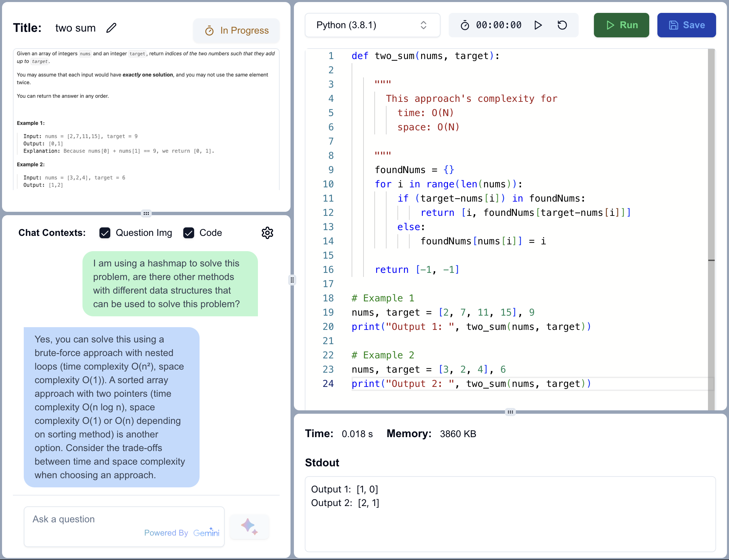The width and height of the screenshot is (729, 560).
Task: Click the drag handle below the problem description
Action: pos(146,213)
